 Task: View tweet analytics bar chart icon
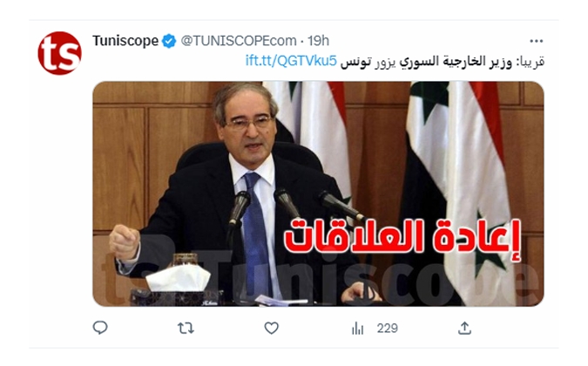coord(357,329)
